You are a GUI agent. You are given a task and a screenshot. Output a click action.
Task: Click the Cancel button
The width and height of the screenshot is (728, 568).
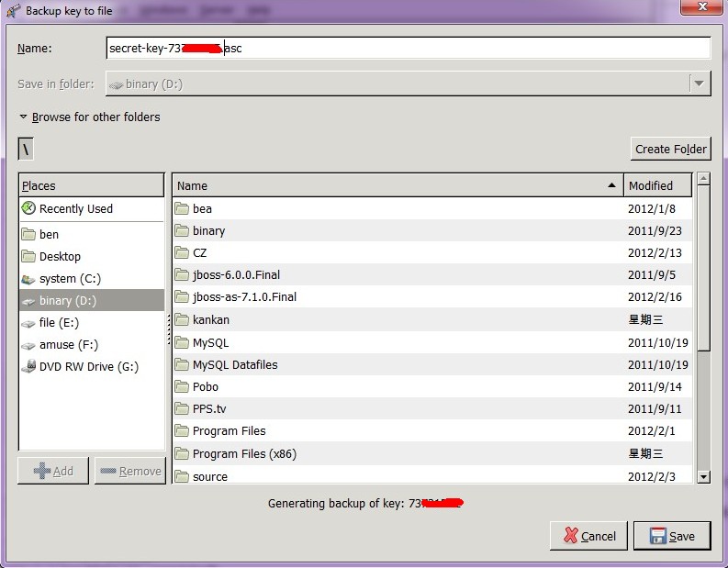coord(588,536)
